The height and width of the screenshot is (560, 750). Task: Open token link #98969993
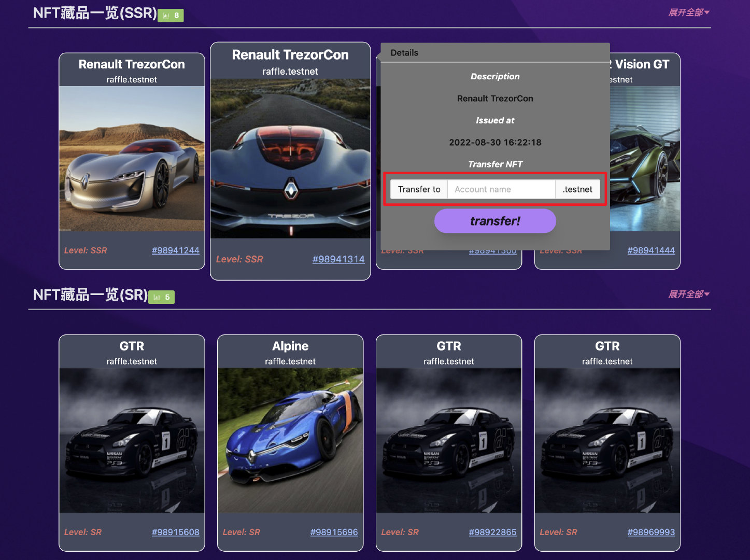pyautogui.click(x=651, y=532)
